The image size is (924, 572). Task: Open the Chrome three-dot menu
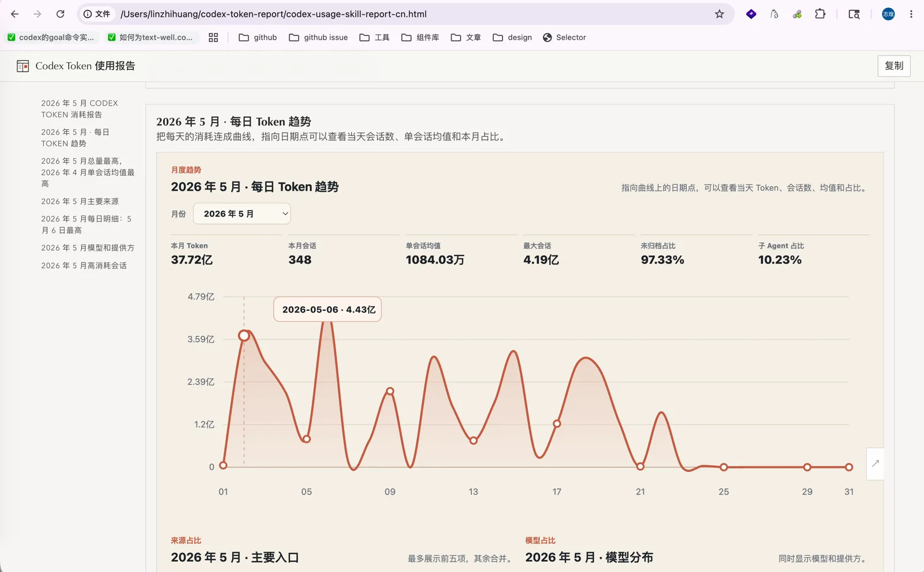coord(911,14)
